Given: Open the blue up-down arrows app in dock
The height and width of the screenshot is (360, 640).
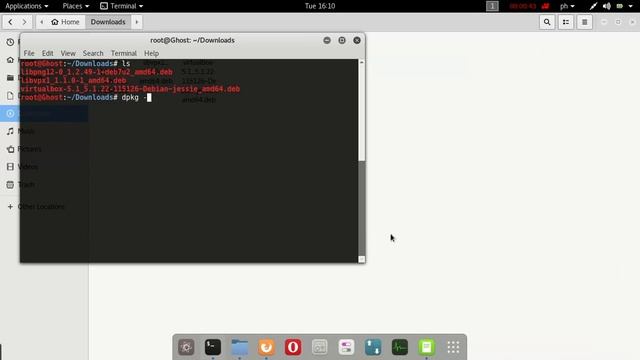Looking at the screenshot, I should tap(373, 347).
